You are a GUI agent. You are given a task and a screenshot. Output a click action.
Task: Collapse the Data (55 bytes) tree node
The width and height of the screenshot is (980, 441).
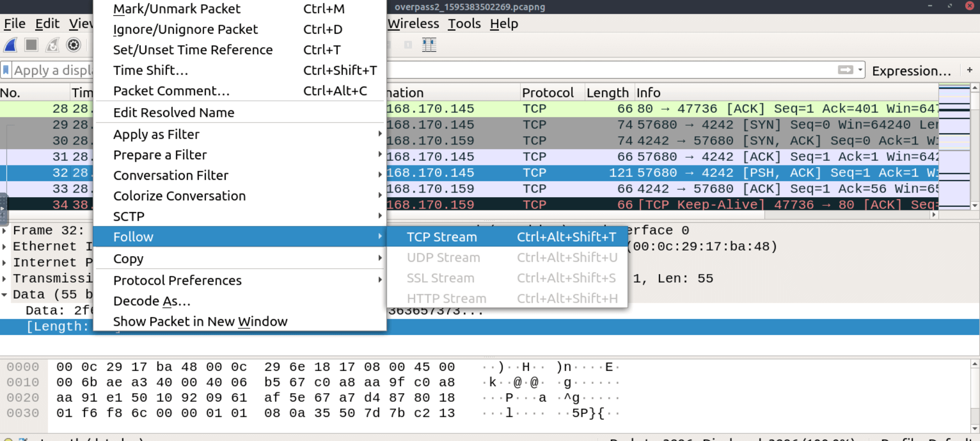tap(5, 295)
